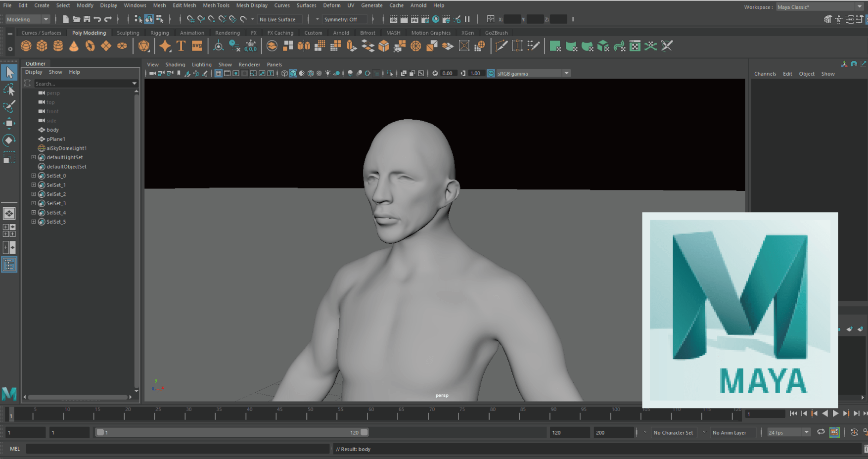868x459 pixels.
Task: Create a polygon cone from the shelf
Action: pyautogui.click(x=74, y=46)
